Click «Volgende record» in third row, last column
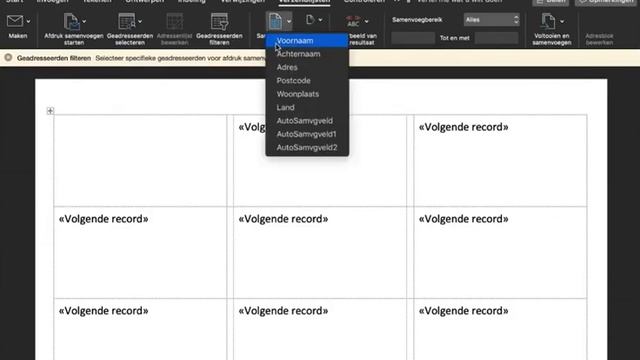 pos(463,311)
